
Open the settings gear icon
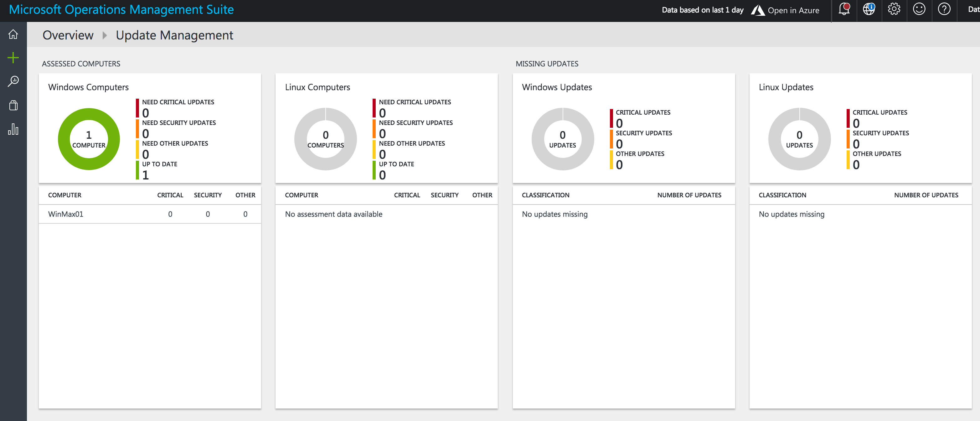[894, 9]
